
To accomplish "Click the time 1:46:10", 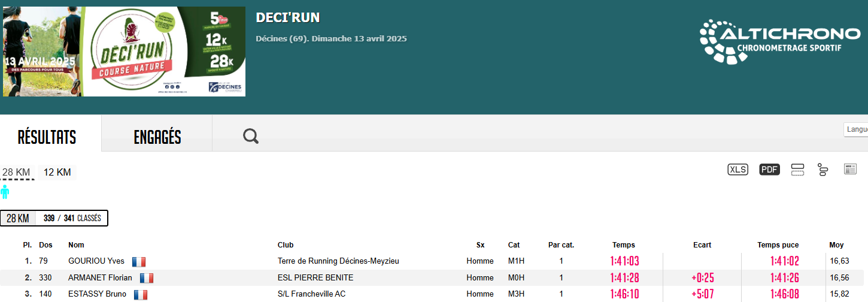I will [x=625, y=294].
